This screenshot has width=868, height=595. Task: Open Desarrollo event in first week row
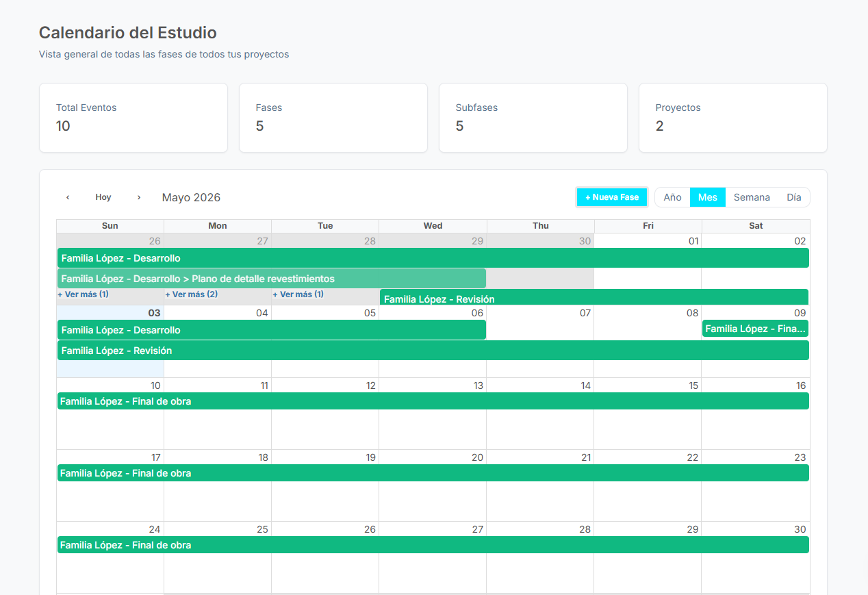pos(433,258)
